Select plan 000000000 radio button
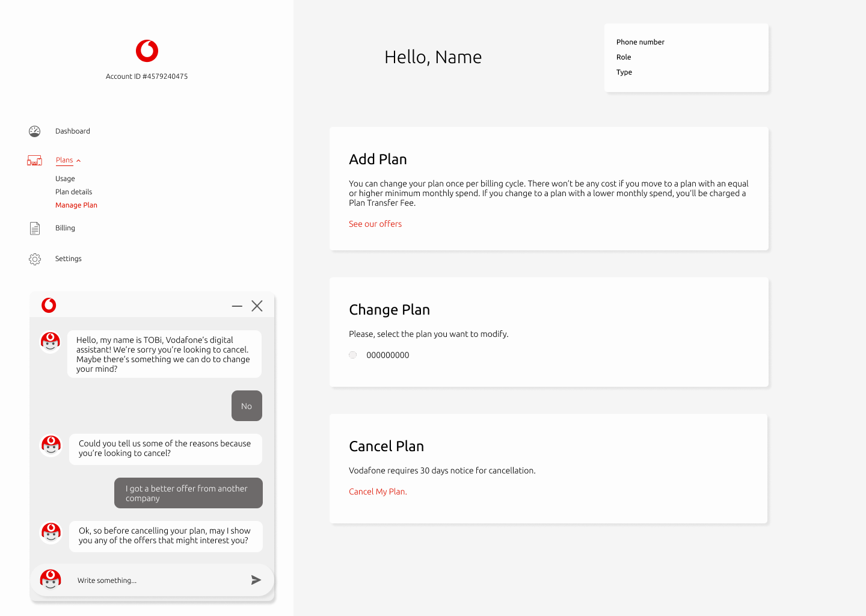The image size is (866, 616). click(x=353, y=355)
